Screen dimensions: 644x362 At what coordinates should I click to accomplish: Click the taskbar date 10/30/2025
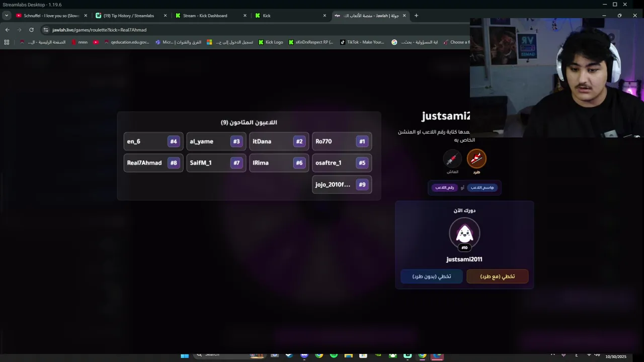click(x=616, y=356)
